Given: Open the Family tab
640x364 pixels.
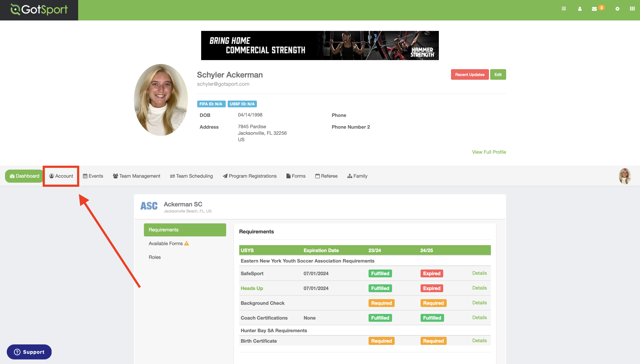Looking at the screenshot, I should [x=357, y=176].
